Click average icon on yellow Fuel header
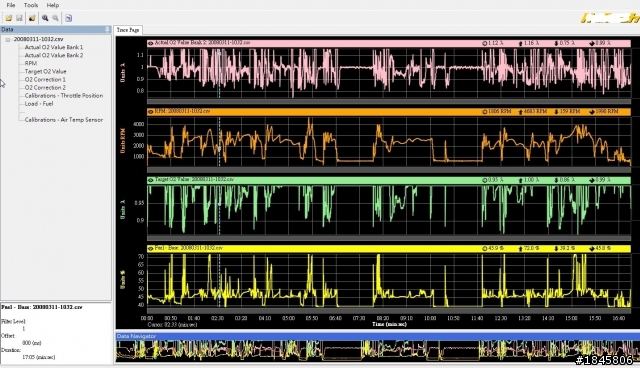 click(592, 248)
